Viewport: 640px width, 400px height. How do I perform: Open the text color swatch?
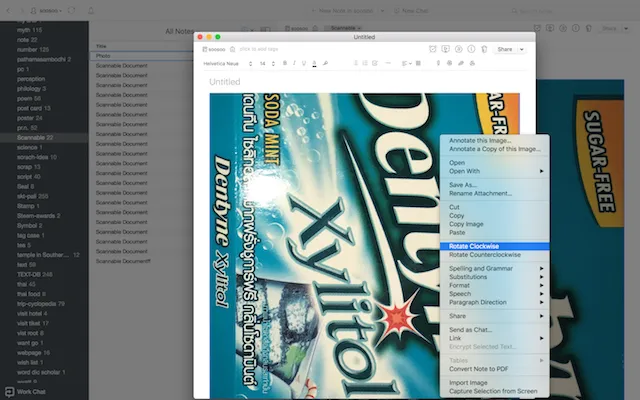click(315, 63)
